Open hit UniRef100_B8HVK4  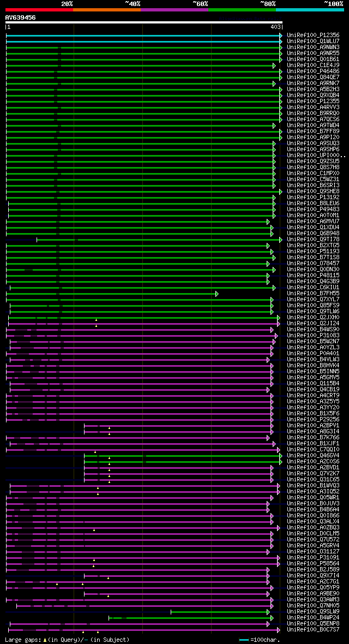click(313, 365)
